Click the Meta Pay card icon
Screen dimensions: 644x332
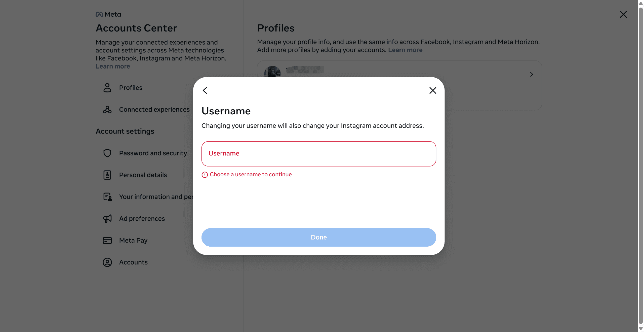[x=107, y=241]
